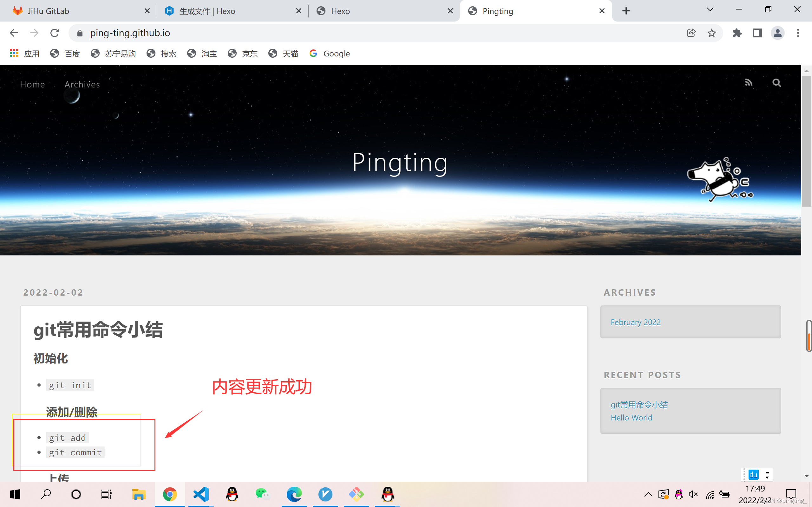Open the search icon on blog
Viewport: 812px width, 507px height.
click(x=777, y=83)
